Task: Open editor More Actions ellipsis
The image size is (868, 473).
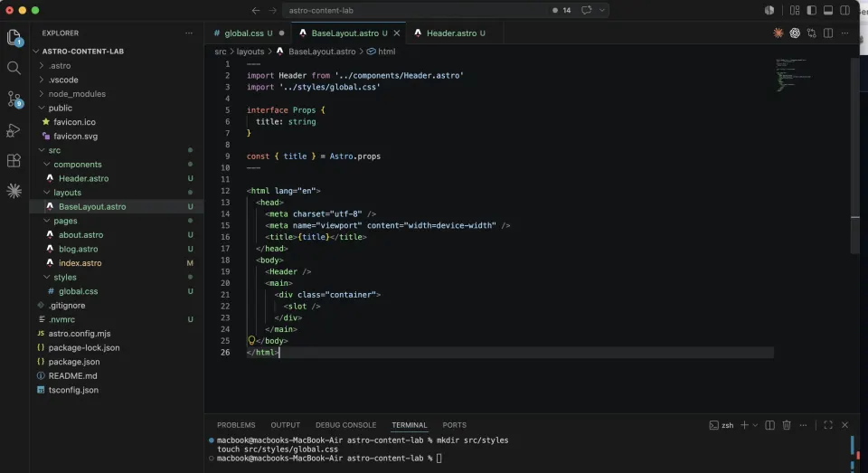Action: (x=844, y=33)
